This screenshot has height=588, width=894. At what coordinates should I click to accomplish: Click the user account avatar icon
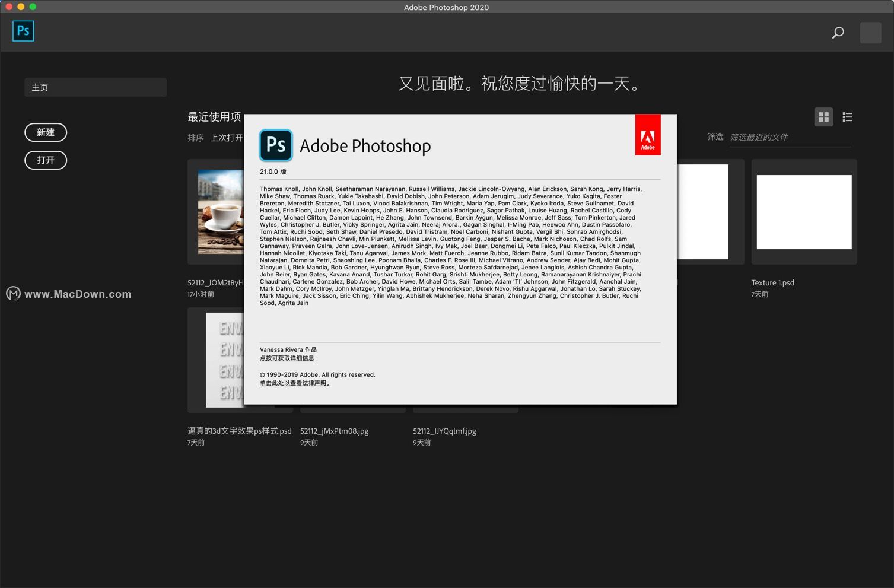[870, 33]
